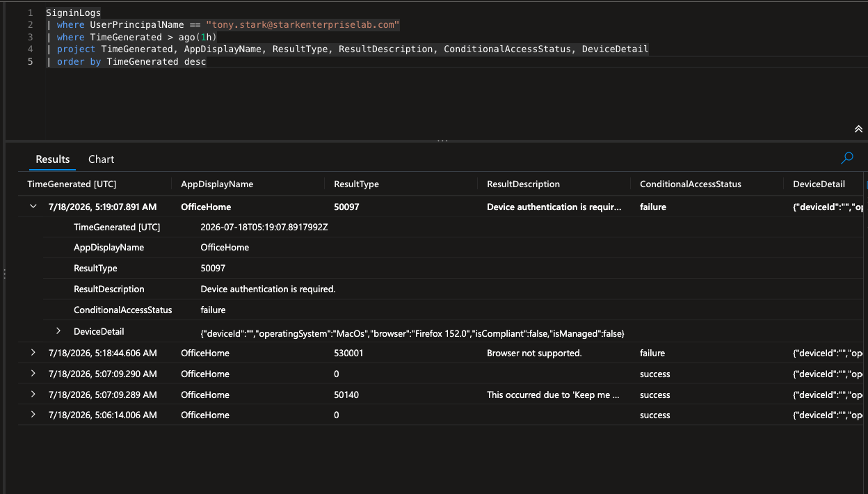The height and width of the screenshot is (494, 868).
Task: Click the left panel drag handle
Action: tap(3, 274)
